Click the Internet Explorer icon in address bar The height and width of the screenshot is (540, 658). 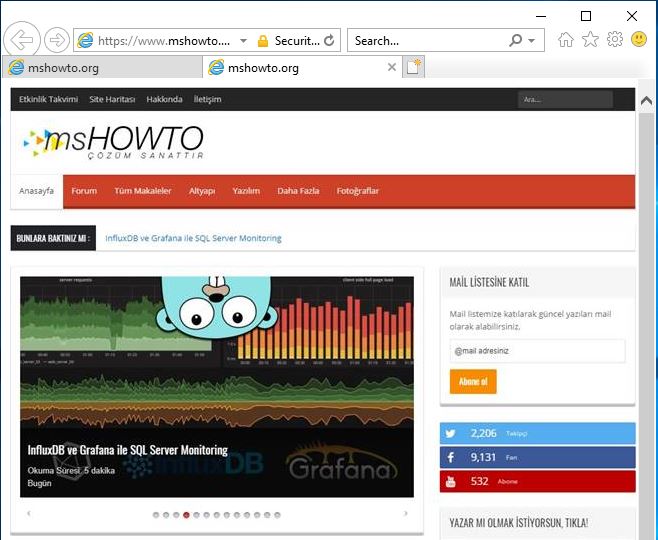pyautogui.click(x=85, y=40)
